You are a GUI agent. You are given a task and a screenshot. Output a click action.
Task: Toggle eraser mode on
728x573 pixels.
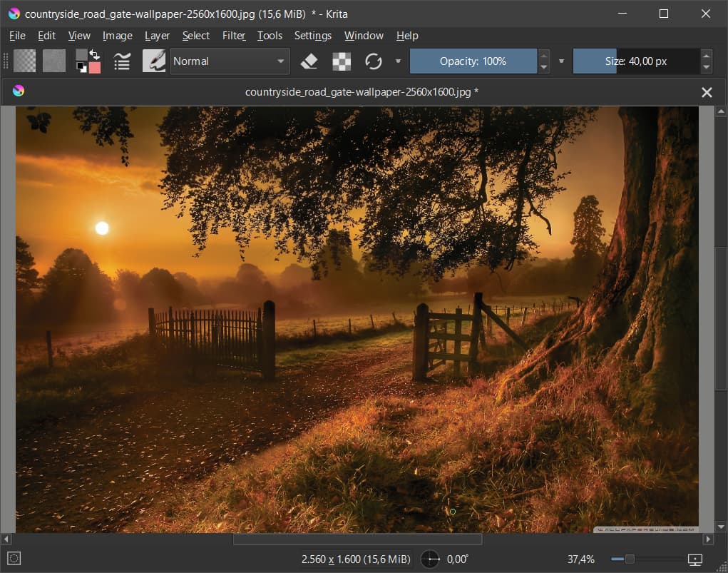(309, 61)
